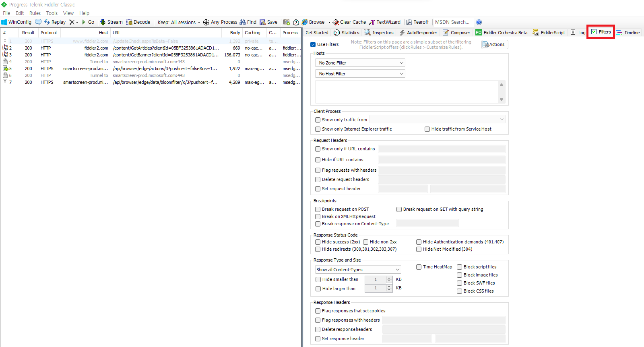Increase Hide smaller than KB value
The image size is (644, 347).
(389, 278)
